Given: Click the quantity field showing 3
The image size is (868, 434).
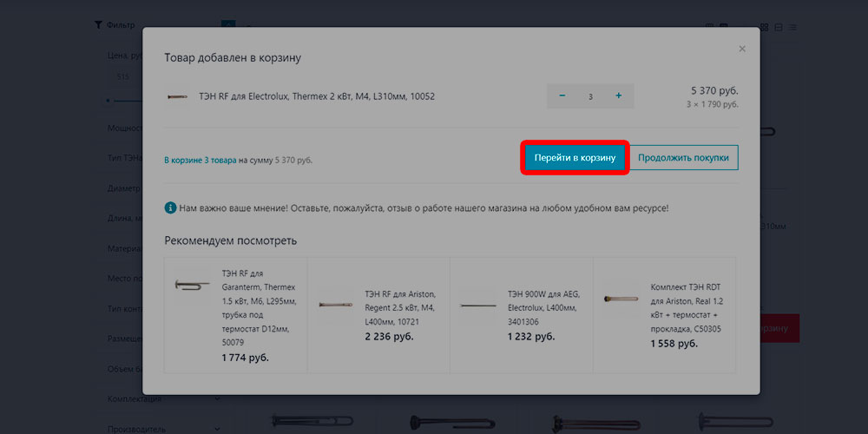Looking at the screenshot, I should pos(590,96).
